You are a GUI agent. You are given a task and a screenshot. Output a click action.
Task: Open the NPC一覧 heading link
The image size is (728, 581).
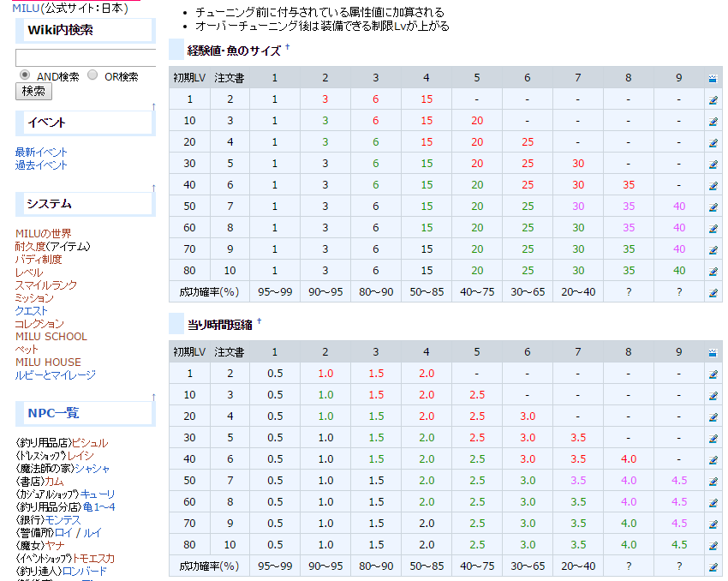(53, 413)
